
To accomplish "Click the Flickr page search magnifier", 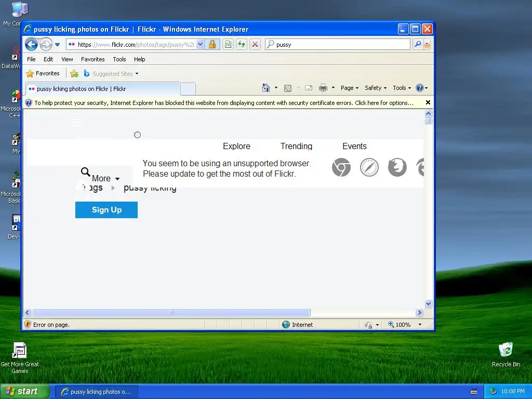I will [x=86, y=171].
